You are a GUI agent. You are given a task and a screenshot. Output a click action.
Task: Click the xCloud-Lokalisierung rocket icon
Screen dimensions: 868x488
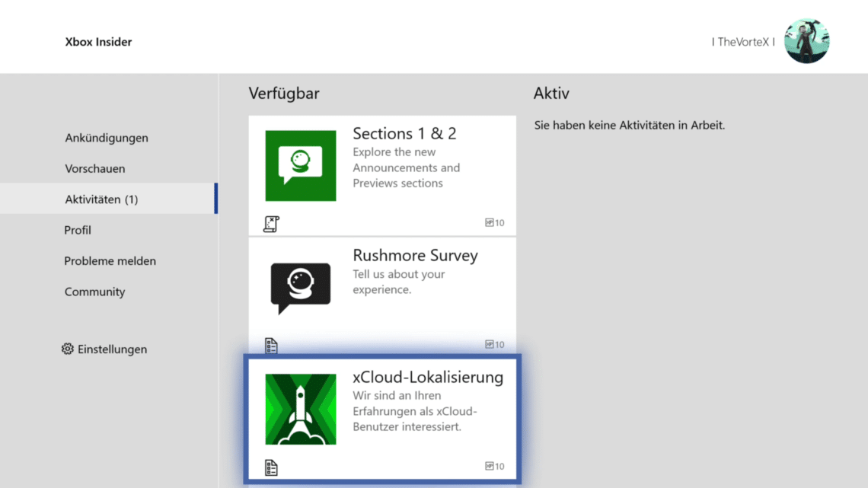pos(301,410)
